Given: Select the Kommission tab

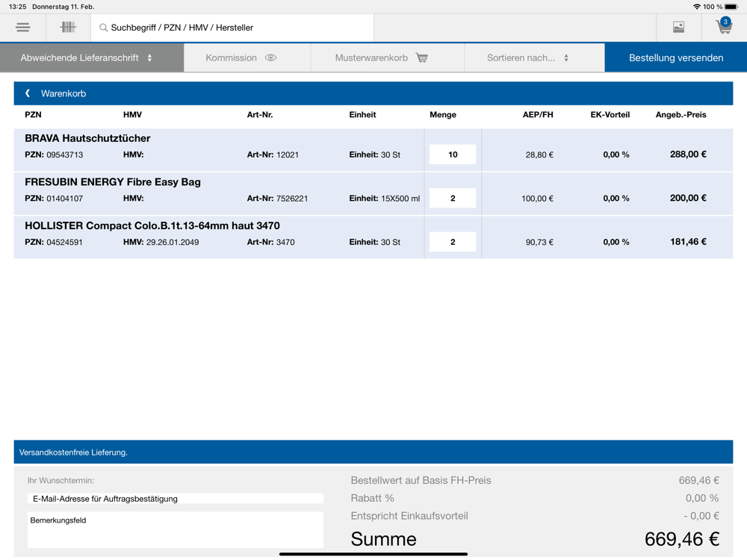Looking at the screenshot, I should 247,57.
